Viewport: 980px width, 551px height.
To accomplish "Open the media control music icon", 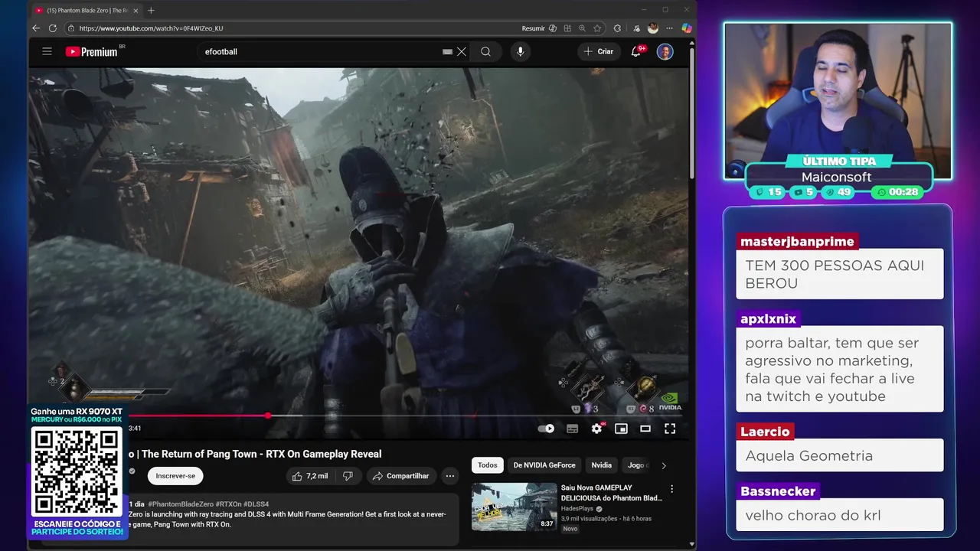I will (637, 28).
